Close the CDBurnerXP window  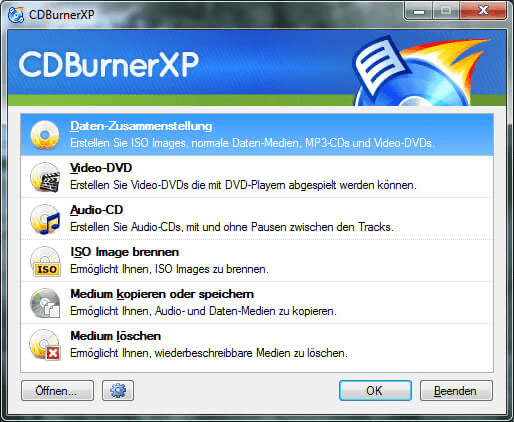(x=483, y=11)
